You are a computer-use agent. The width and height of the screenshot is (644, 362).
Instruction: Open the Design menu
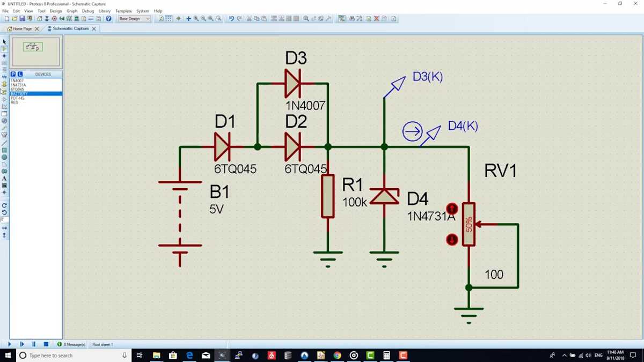[x=56, y=11]
